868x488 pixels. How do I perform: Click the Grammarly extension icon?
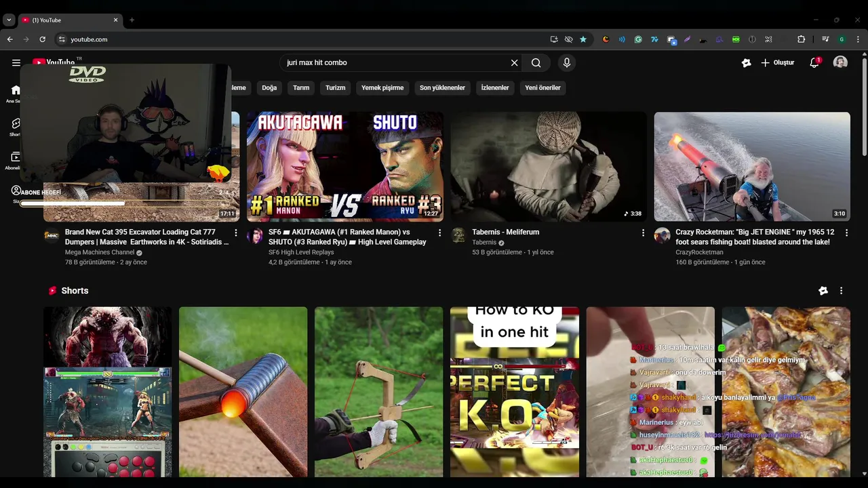(x=638, y=39)
